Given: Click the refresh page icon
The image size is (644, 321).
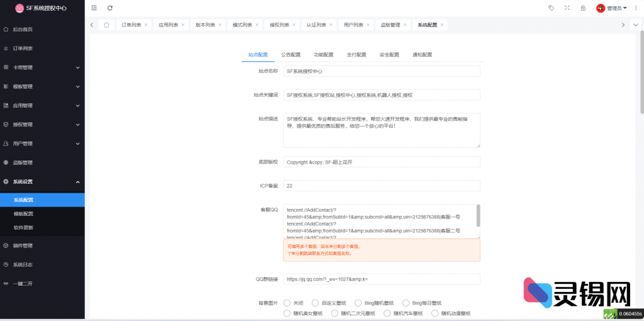Looking at the screenshot, I should (x=110, y=8).
